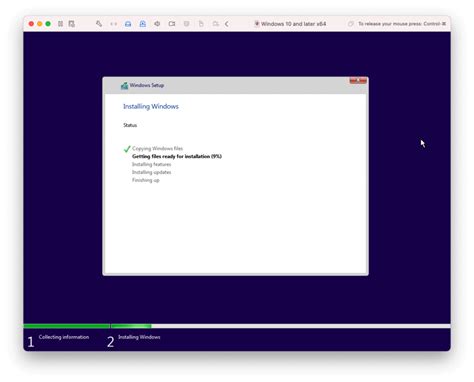
Task: Click the 'Installing features' status line
Action: point(151,164)
